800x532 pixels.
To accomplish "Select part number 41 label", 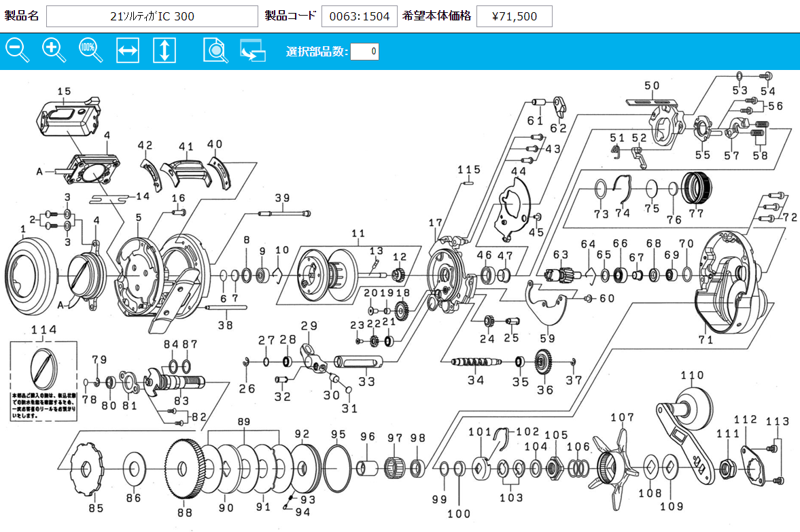I will pos(186,147).
